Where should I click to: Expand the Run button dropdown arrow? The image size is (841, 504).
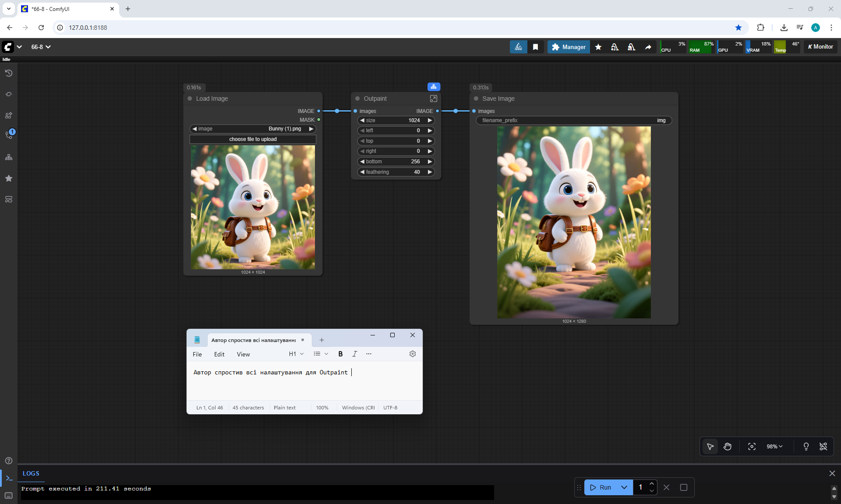pos(624,487)
